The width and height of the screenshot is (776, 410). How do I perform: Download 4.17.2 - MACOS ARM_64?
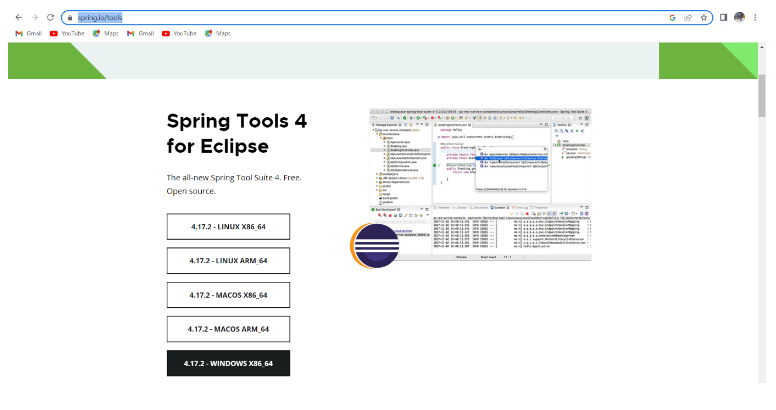[228, 329]
